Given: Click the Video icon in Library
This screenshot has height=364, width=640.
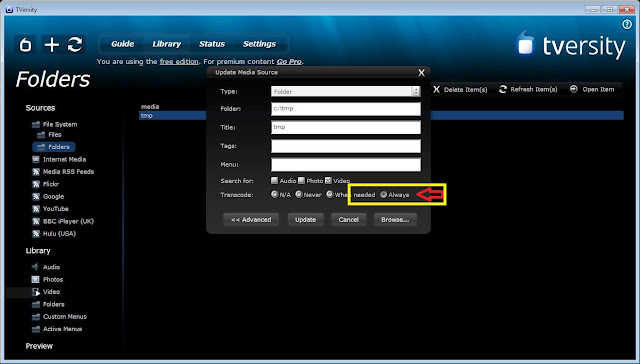Looking at the screenshot, I should [x=36, y=292].
